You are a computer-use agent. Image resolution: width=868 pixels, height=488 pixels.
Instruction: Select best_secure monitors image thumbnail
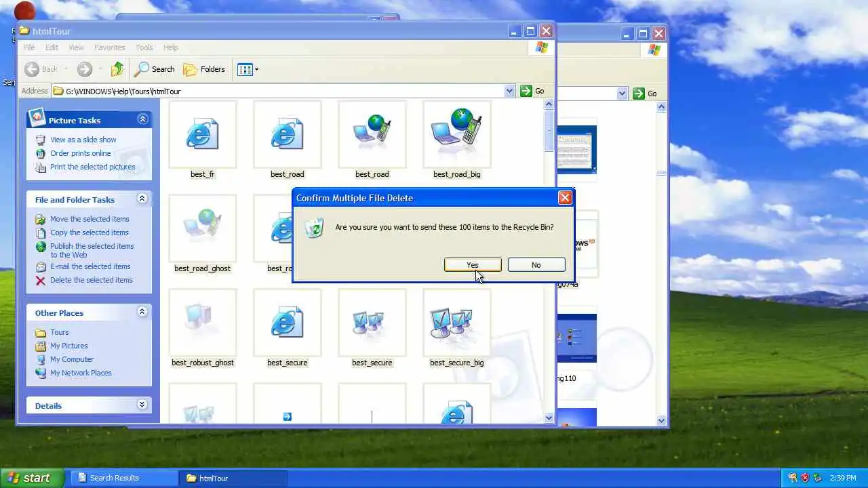[x=372, y=323]
